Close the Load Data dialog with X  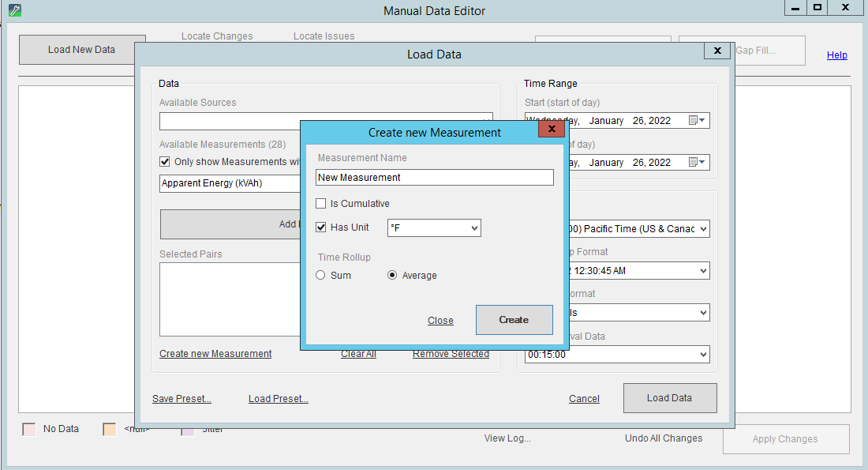pos(717,51)
